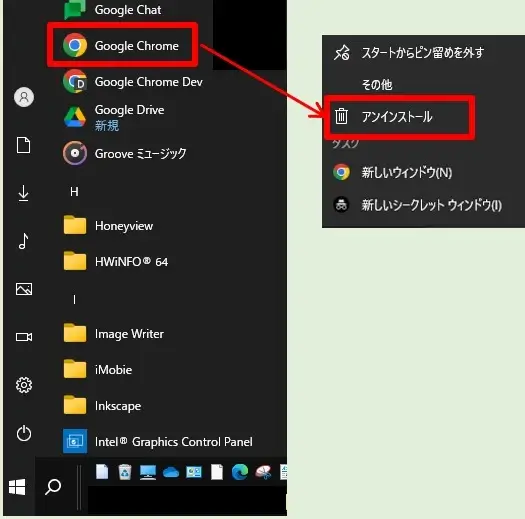Image resolution: width=525 pixels, height=519 pixels.
Task: Click the Power icon
Action: [x=24, y=433]
